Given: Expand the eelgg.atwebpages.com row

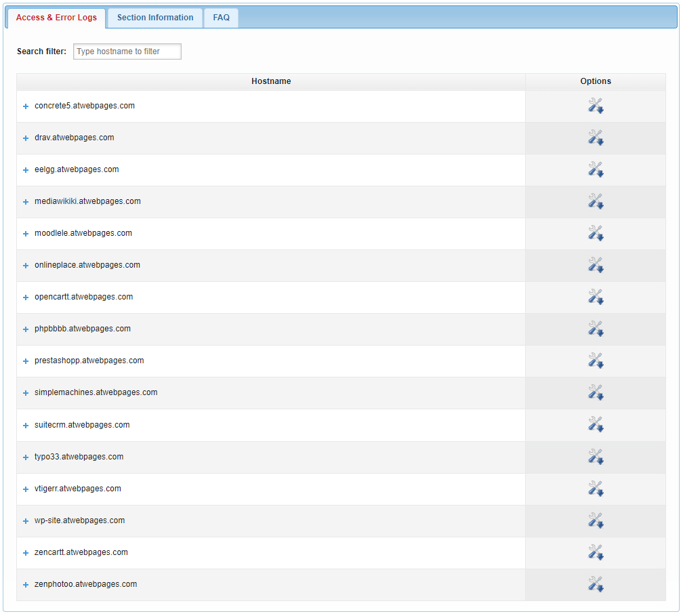Looking at the screenshot, I should tap(25, 169).
